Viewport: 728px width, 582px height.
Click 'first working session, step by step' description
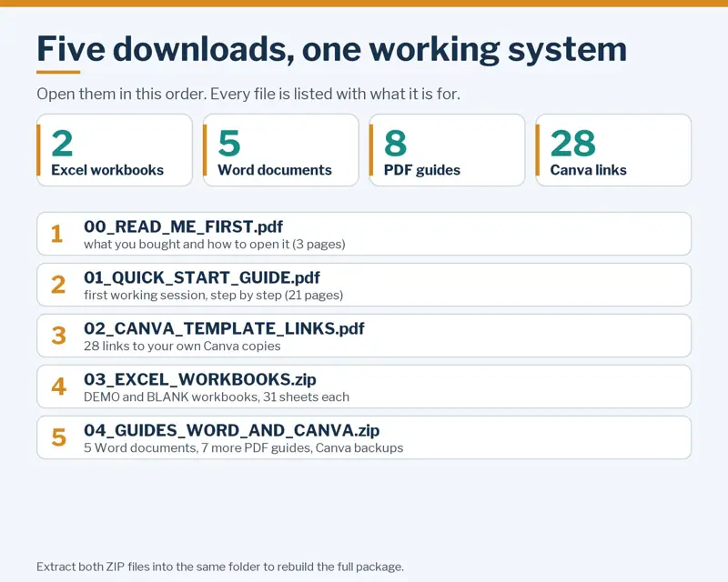(x=214, y=296)
